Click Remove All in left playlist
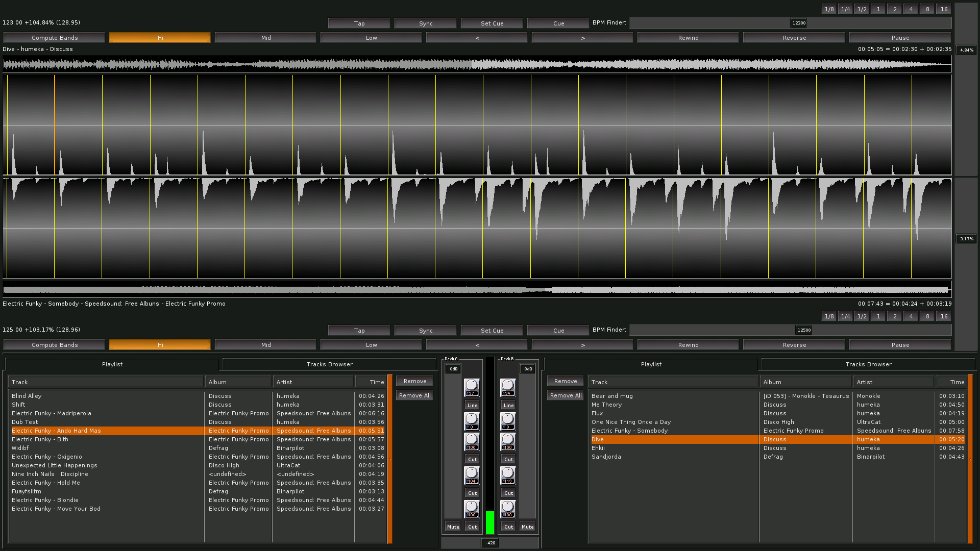 [x=414, y=395]
